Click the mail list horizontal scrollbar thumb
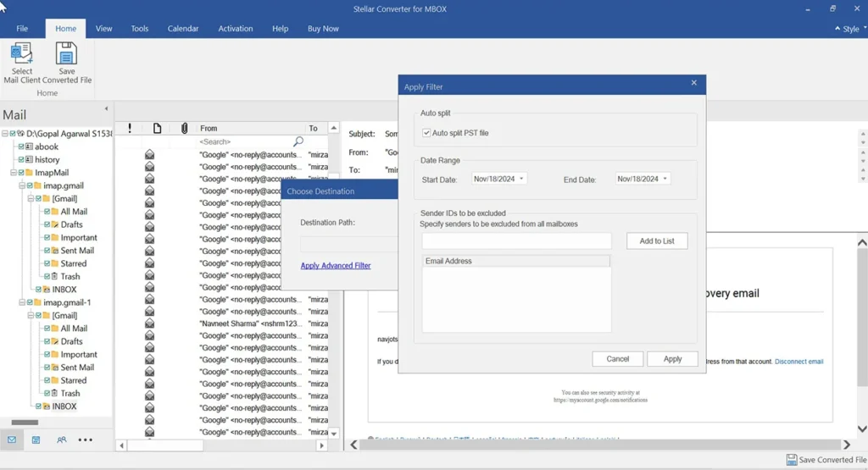The image size is (868, 470). pyautogui.click(x=165, y=445)
